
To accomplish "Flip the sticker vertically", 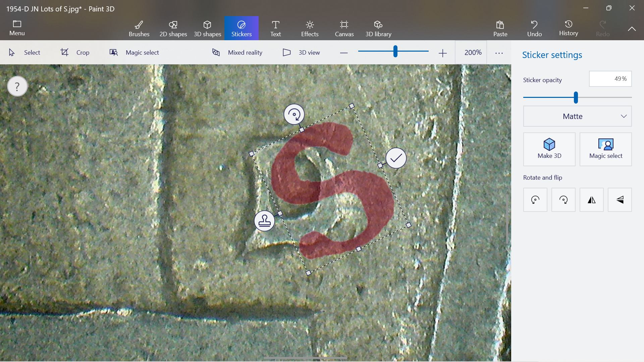I will [620, 200].
